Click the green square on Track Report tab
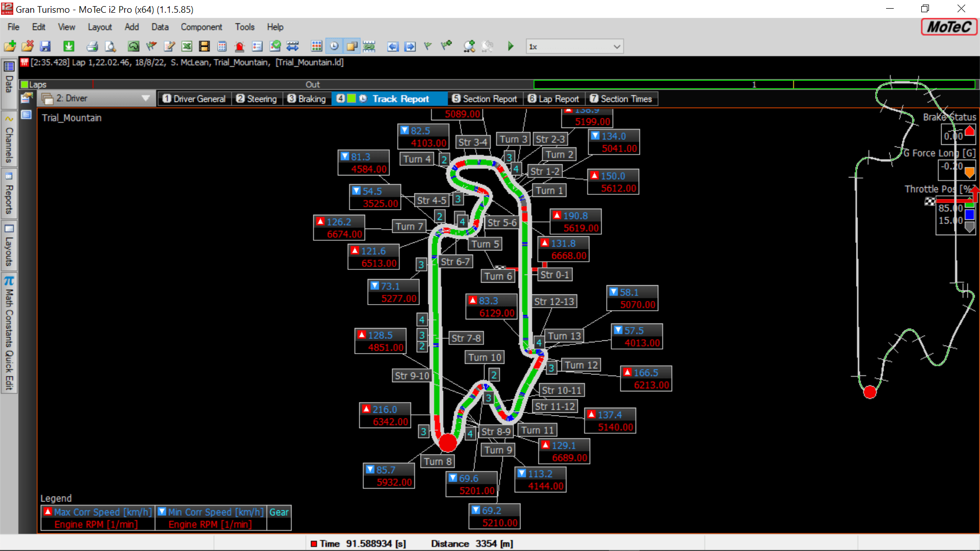 pos(351,98)
